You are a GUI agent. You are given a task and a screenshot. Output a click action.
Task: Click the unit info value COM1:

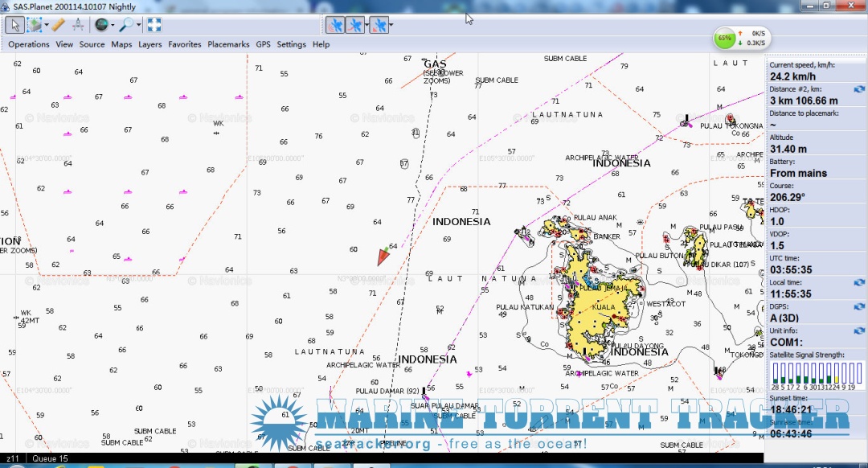786,343
